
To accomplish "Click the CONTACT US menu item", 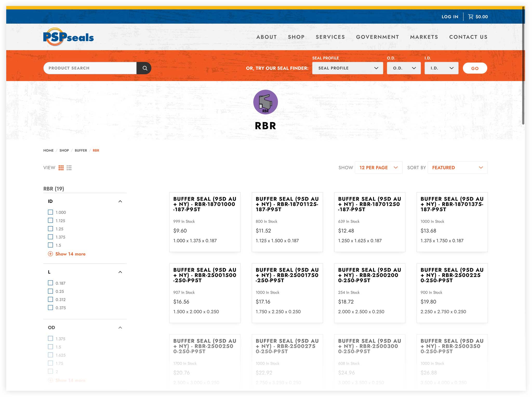I will click(468, 37).
